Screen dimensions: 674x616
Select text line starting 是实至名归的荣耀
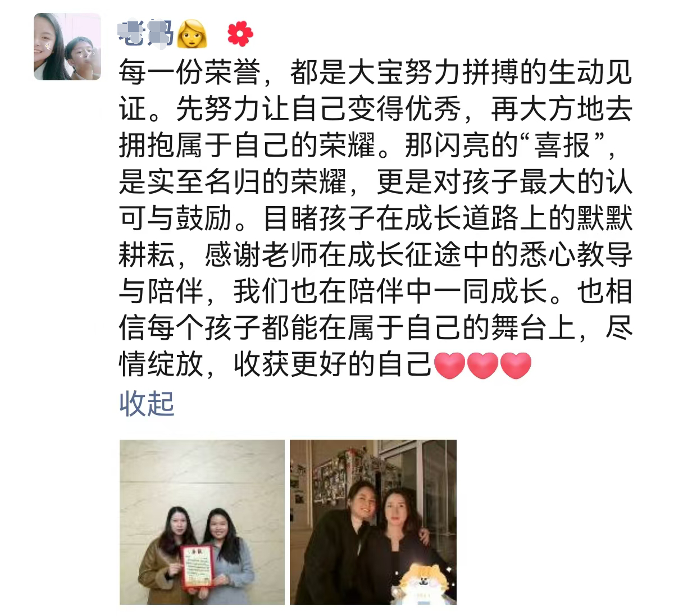pyautogui.click(x=376, y=182)
